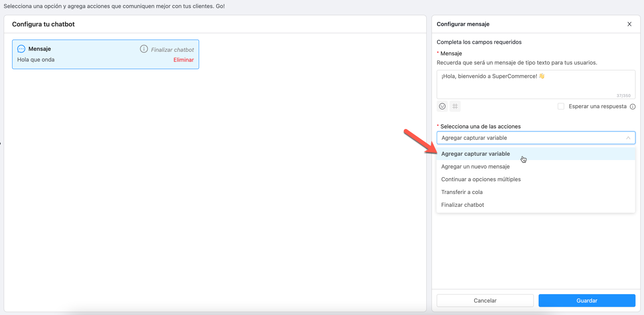Select Agregar un nuevo mensaje option

coord(536,166)
